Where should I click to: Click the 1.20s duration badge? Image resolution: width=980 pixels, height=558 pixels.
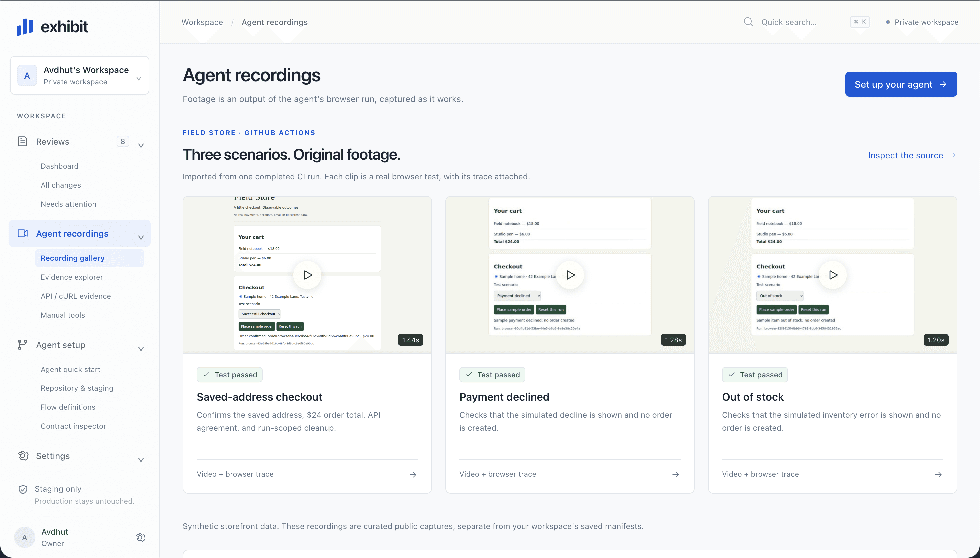[x=936, y=340]
